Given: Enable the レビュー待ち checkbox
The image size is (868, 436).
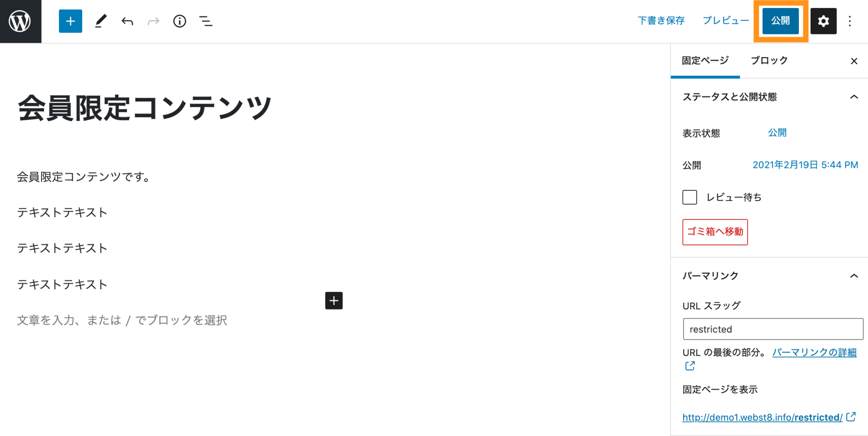Looking at the screenshot, I should pos(690,197).
